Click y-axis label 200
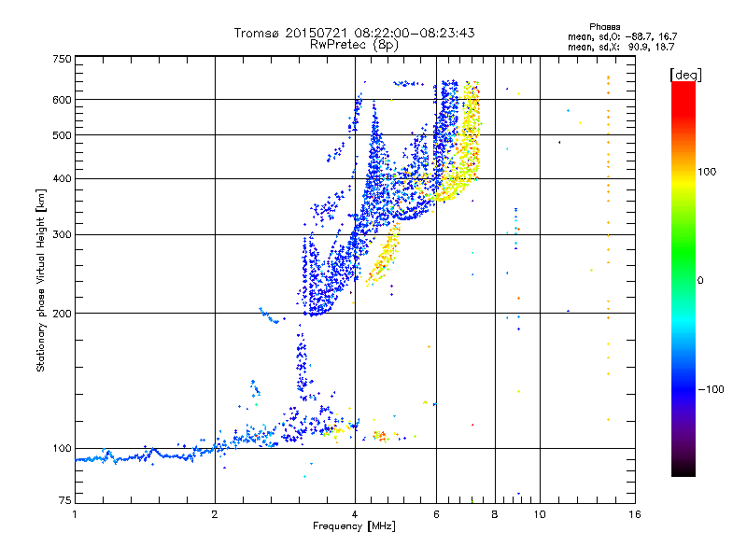 pos(62,314)
